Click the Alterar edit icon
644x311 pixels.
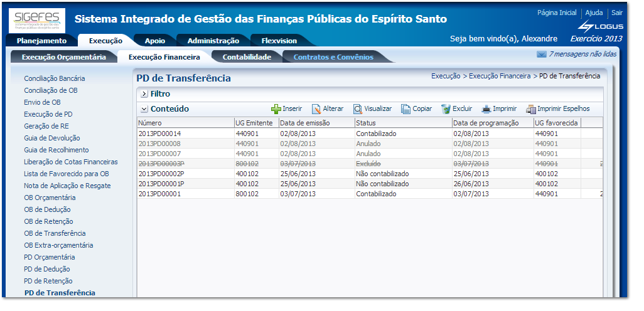click(316, 109)
